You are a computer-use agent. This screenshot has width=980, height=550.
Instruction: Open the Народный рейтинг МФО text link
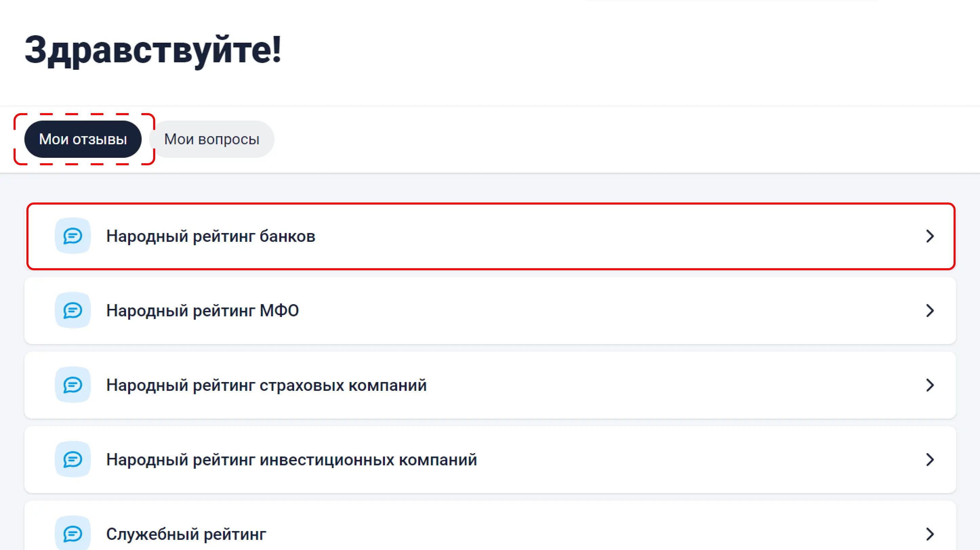click(202, 311)
